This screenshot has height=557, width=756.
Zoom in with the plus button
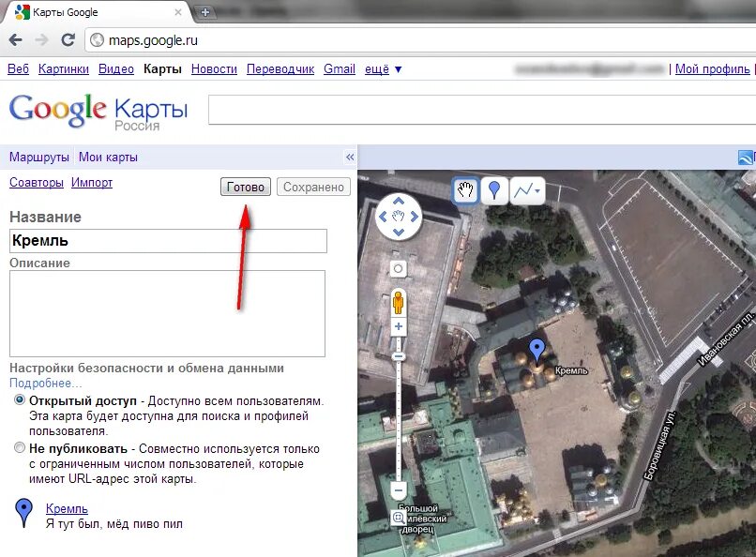[x=399, y=326]
